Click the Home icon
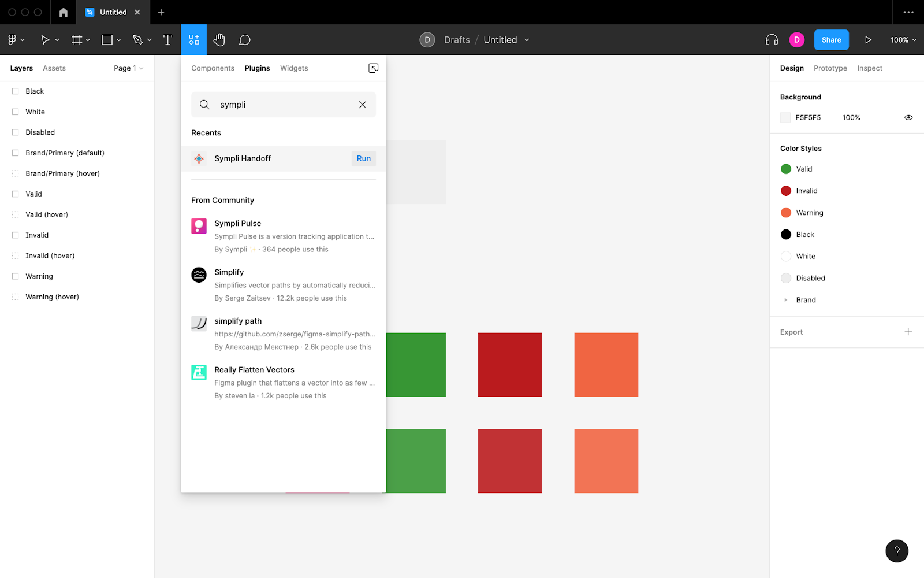924x578 pixels. tap(64, 12)
